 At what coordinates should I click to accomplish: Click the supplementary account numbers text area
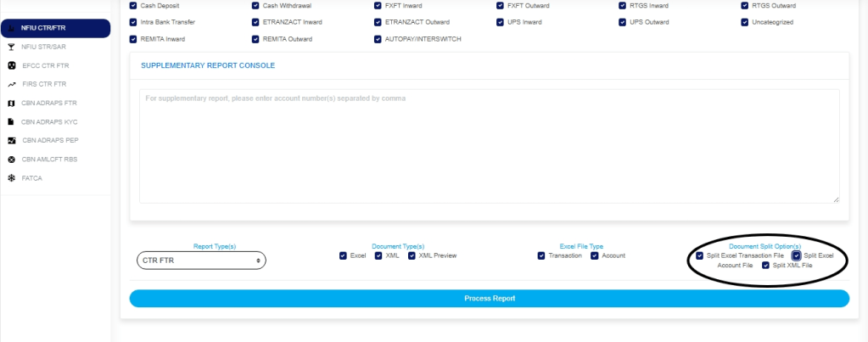[x=489, y=146]
